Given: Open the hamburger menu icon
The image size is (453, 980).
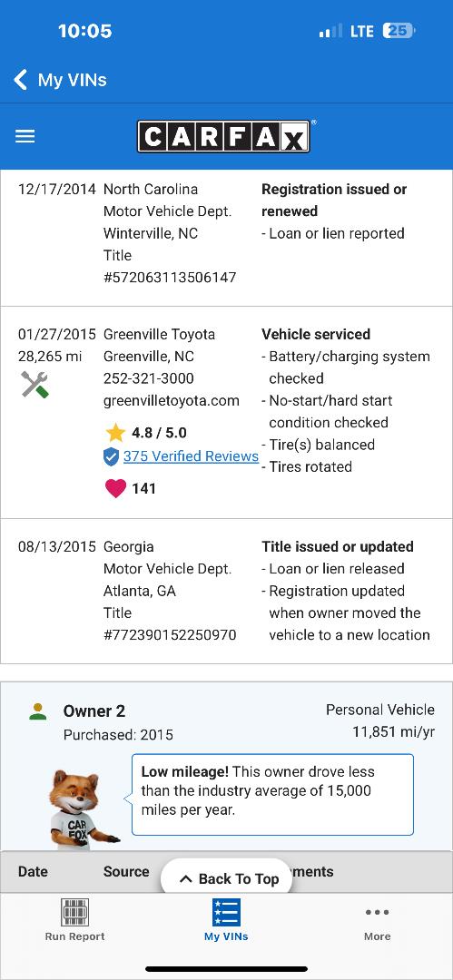Looking at the screenshot, I should [25, 136].
